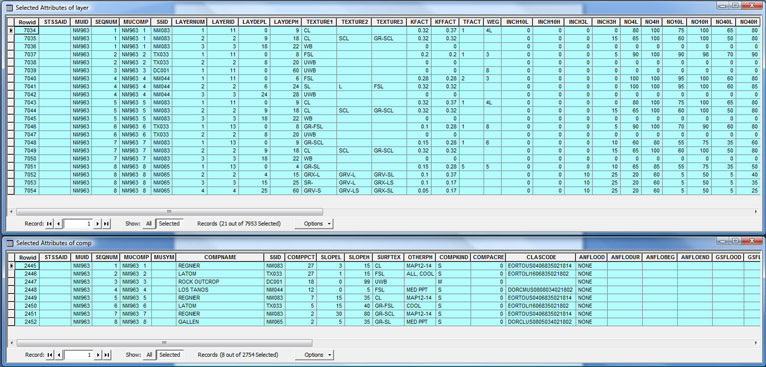This screenshot has height=367, width=766.
Task: Go to previous record in comp table
Action: coord(58,354)
